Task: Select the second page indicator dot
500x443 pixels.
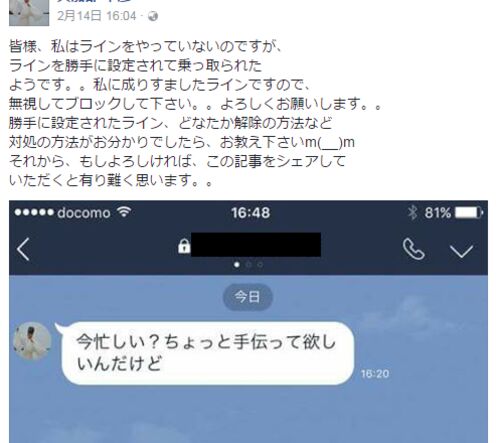Action: point(248,265)
